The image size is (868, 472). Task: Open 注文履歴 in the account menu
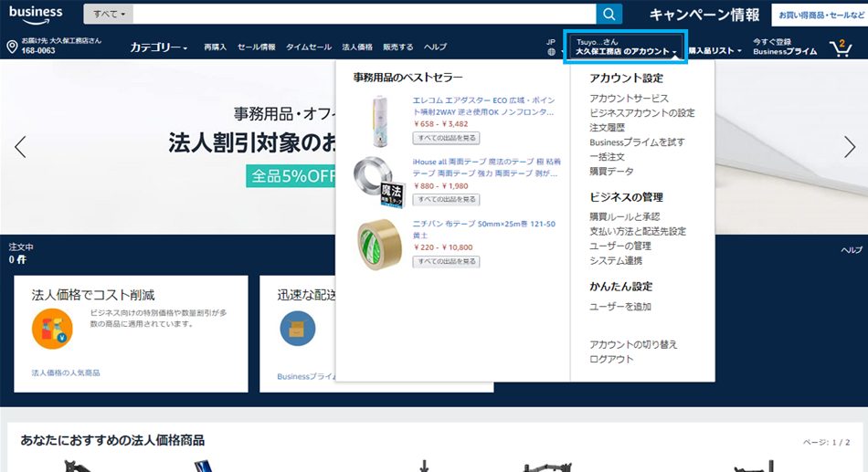[607, 127]
